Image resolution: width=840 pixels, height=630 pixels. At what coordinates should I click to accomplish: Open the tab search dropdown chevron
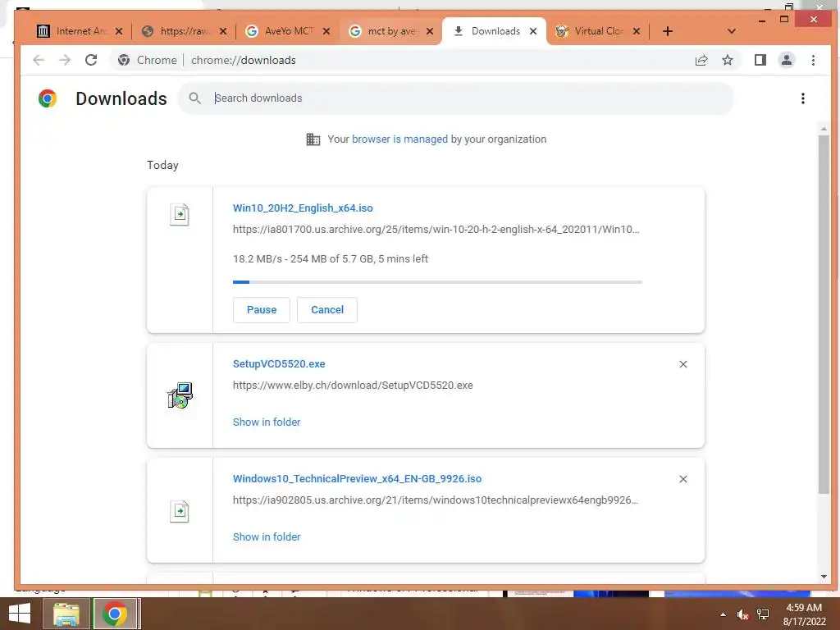(731, 31)
